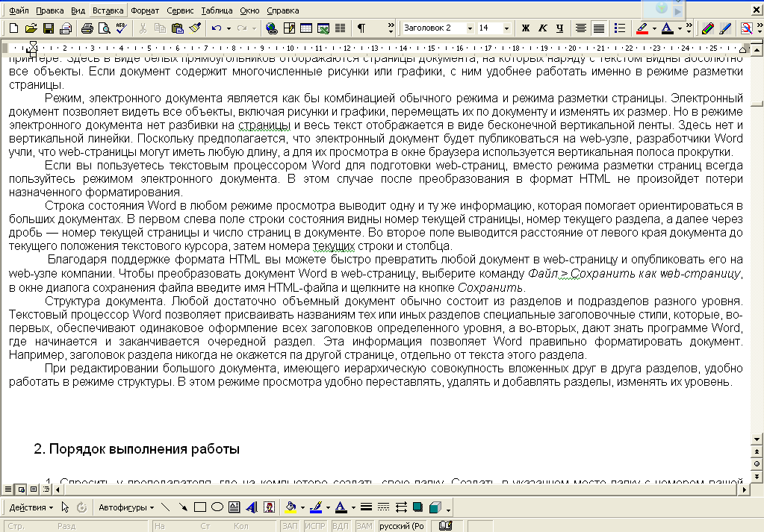The width and height of the screenshot is (764, 532).
Task: Create a new blank document
Action: tap(13, 28)
